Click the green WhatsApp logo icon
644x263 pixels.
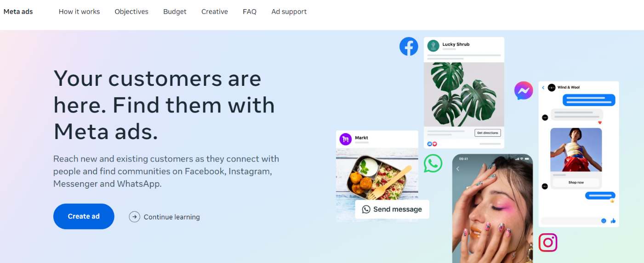(433, 163)
